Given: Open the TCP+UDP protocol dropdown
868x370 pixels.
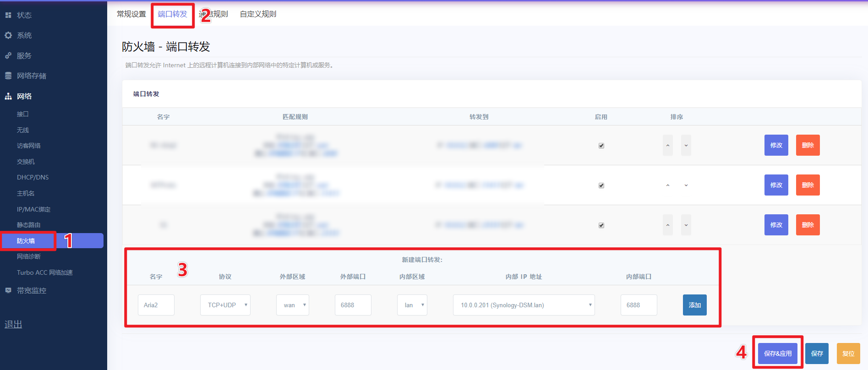Looking at the screenshot, I should click(225, 305).
